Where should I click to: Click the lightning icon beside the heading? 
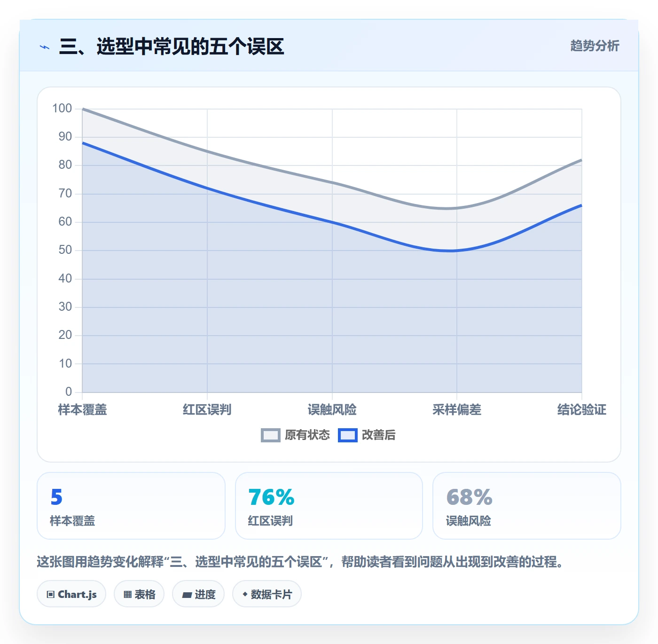[x=45, y=47]
